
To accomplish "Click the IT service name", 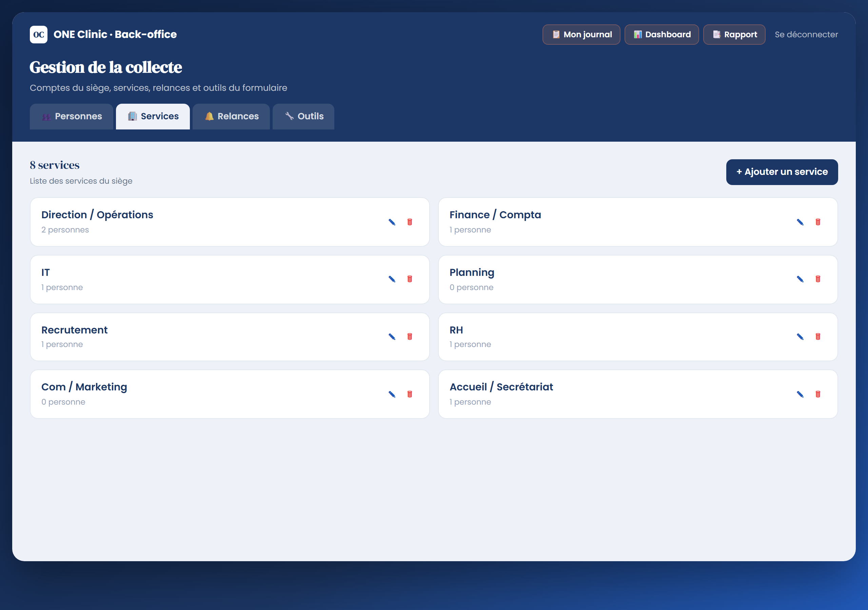I will click(45, 272).
